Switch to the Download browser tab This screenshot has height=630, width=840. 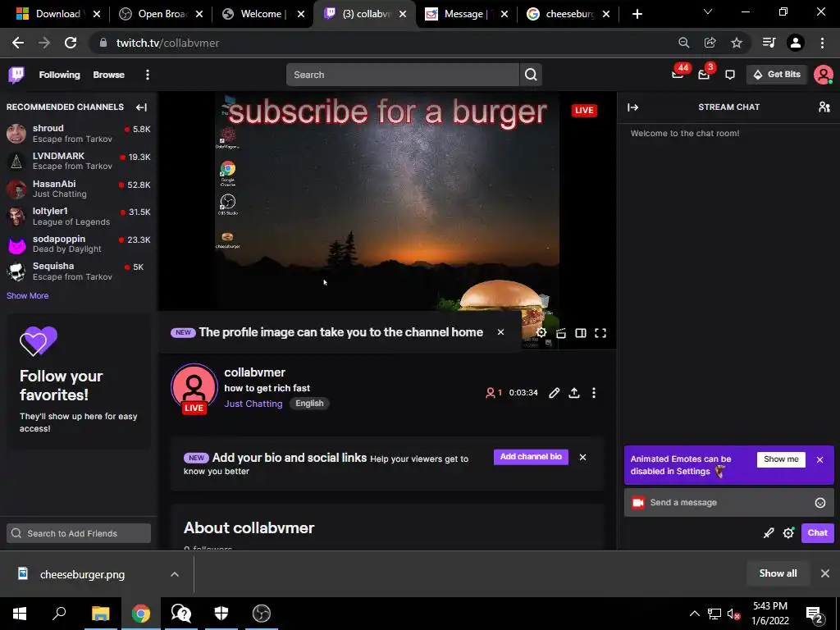[x=58, y=14]
